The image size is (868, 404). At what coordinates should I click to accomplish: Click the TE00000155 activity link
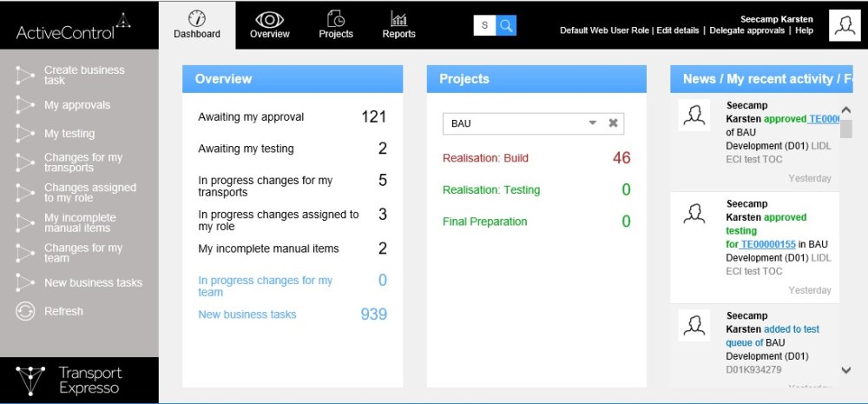click(767, 245)
